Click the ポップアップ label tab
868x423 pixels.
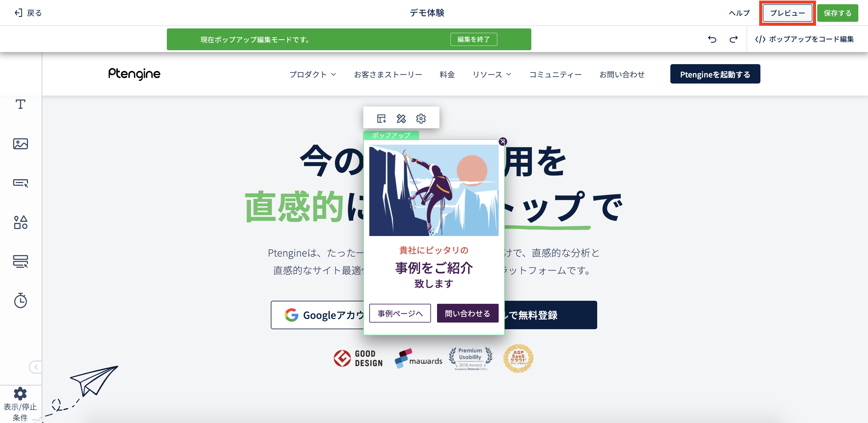391,135
